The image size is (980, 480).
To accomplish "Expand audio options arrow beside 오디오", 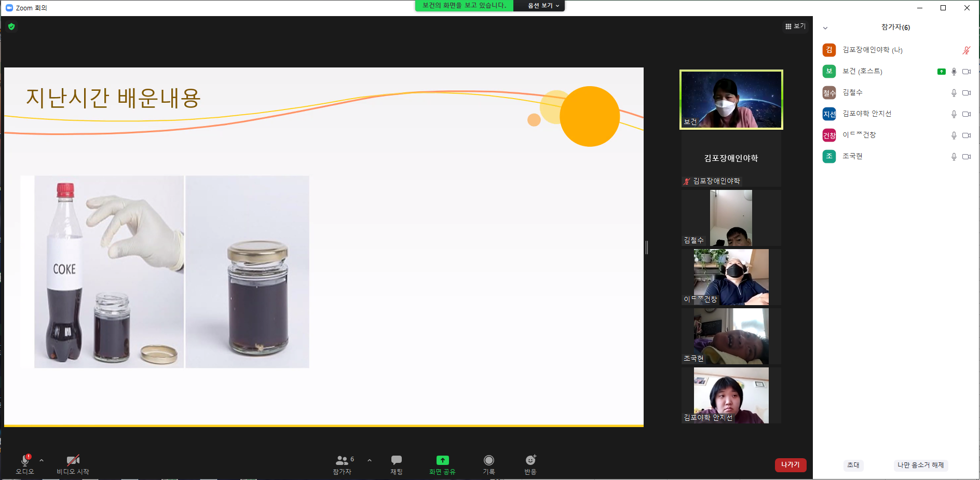I will 42,460.
